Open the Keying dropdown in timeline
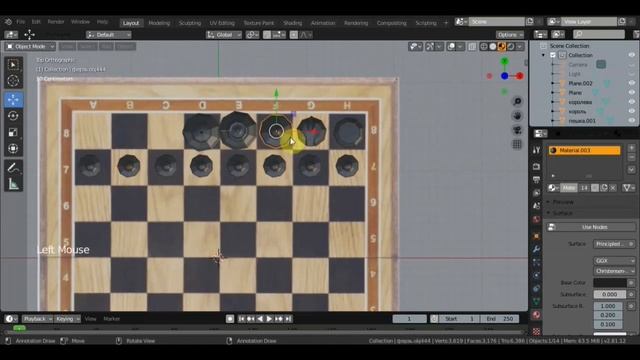Viewport: 640px width, 360px height. (x=67, y=319)
